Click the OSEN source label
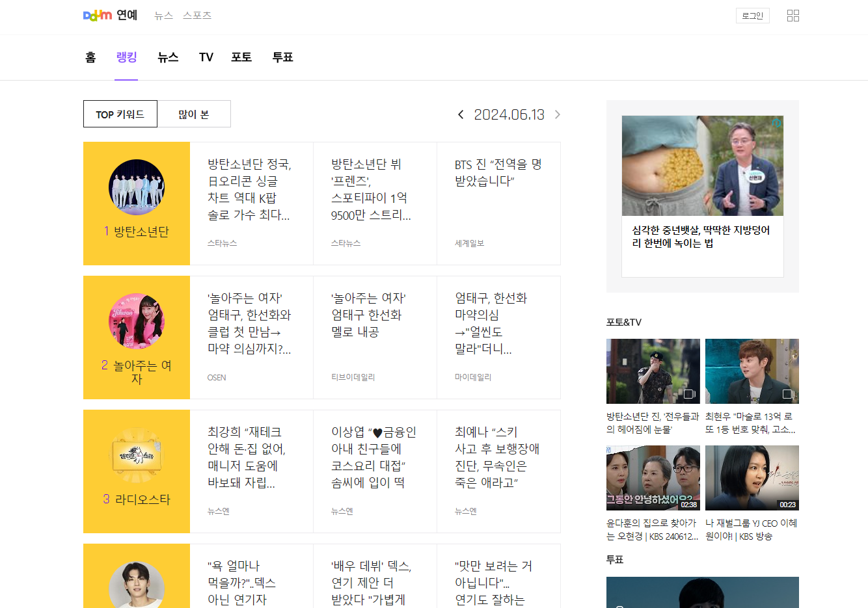 [217, 377]
